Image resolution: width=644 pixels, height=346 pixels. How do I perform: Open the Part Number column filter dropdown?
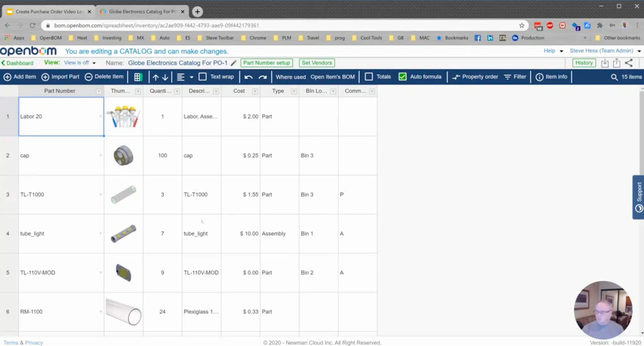[99, 91]
